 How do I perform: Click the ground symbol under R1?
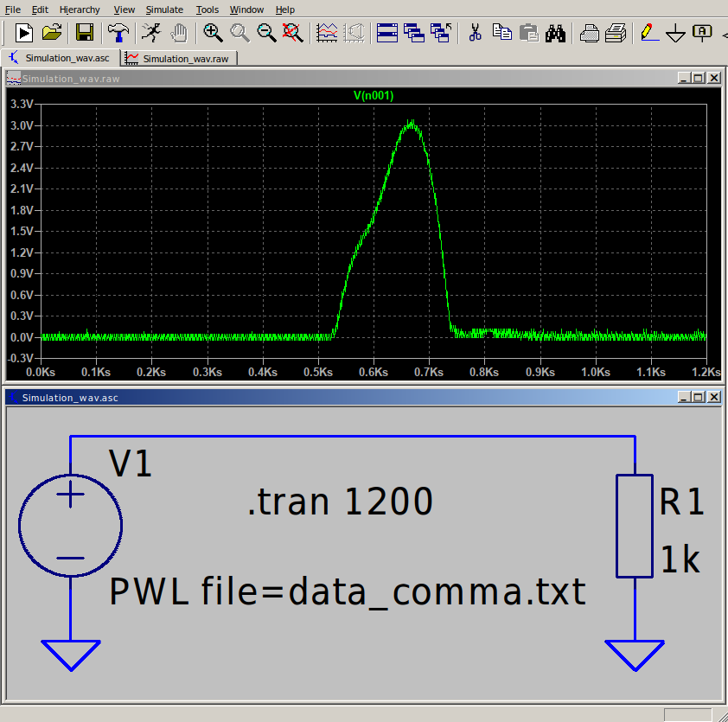tap(635, 655)
